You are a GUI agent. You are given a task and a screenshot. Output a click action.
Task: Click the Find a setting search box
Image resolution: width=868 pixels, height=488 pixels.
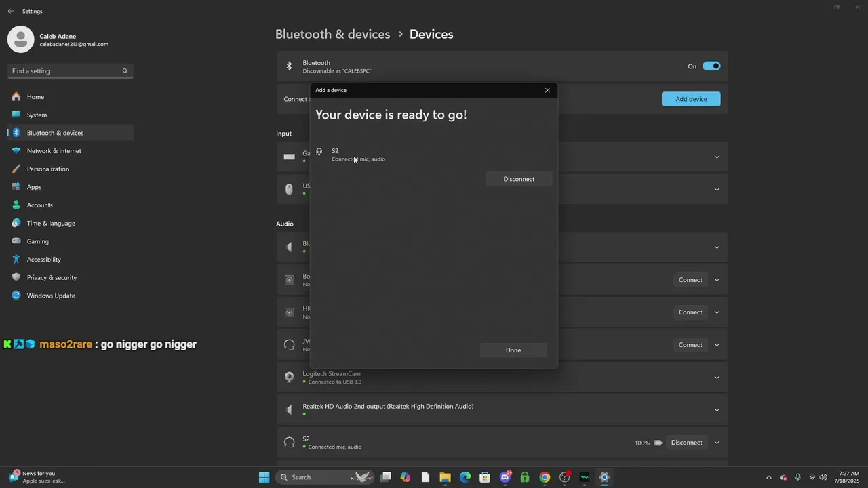click(x=71, y=71)
